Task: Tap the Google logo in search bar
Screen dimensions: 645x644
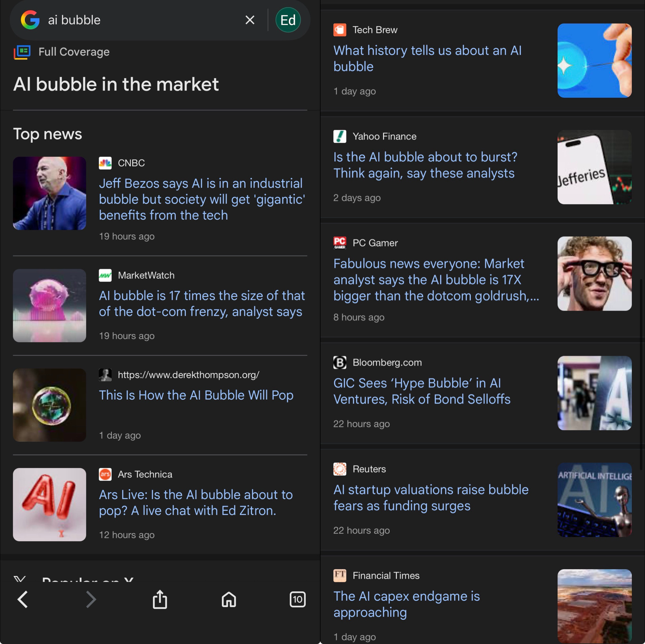Action: tap(30, 20)
